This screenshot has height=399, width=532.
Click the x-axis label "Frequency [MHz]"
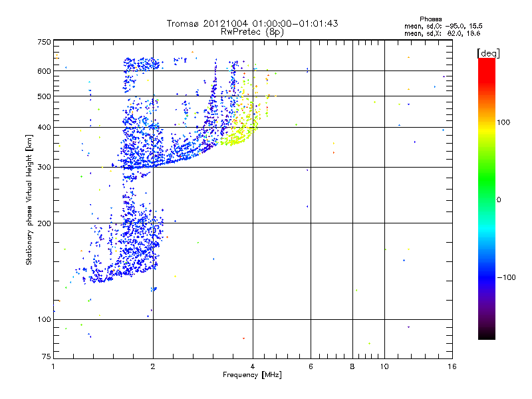point(252,375)
